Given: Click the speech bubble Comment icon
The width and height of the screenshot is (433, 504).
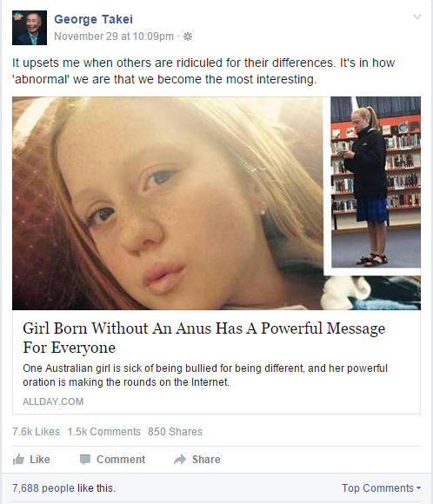Looking at the screenshot, I should click(x=85, y=460).
